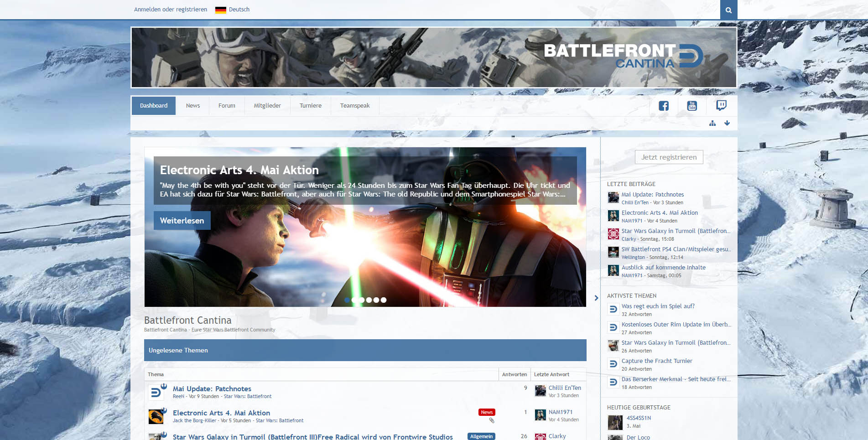Click the 4SS4SS1N birthday avatar
Image resolution: width=868 pixels, height=440 pixels.
click(x=615, y=423)
